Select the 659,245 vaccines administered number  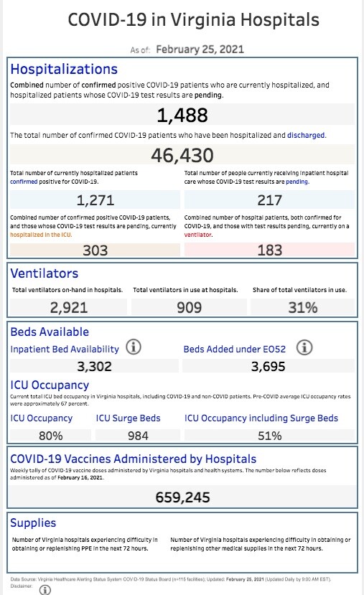tap(182, 497)
